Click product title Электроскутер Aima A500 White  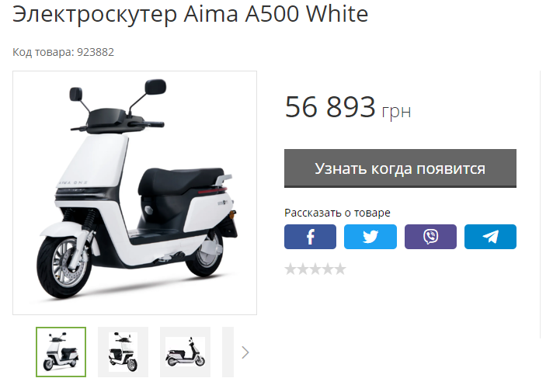click(x=190, y=14)
